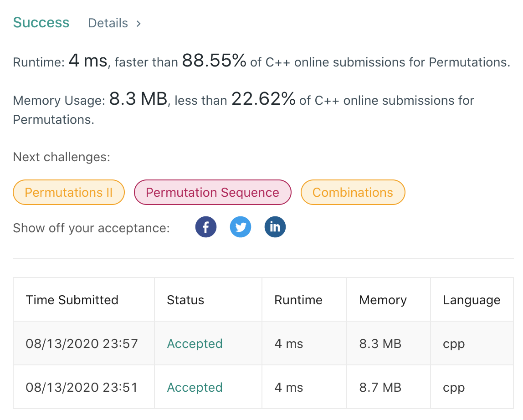Click the Success label
This screenshot has width=523, height=420.
41,22
